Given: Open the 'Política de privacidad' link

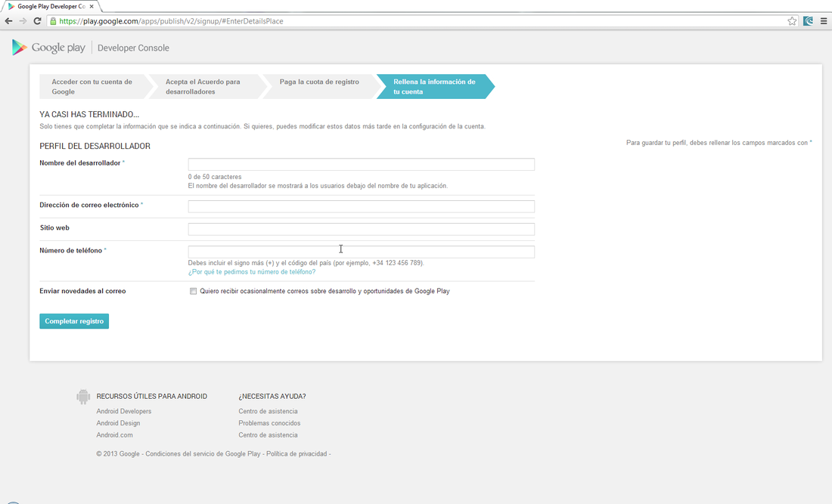Looking at the screenshot, I should point(296,453).
